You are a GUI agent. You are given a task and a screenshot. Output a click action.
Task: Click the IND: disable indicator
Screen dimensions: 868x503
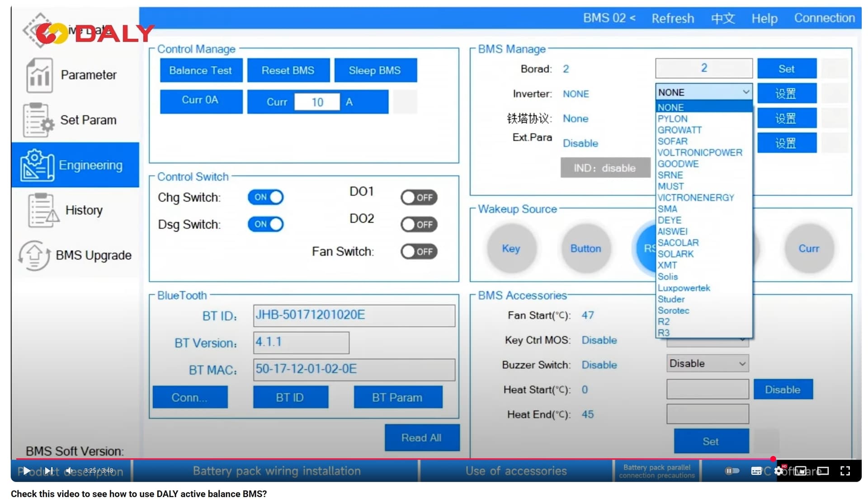(605, 168)
